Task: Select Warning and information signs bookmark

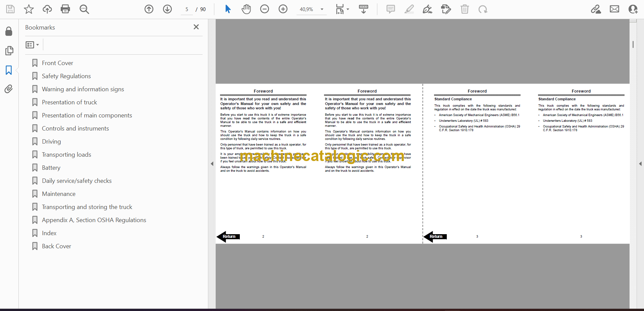Action: pos(83,89)
